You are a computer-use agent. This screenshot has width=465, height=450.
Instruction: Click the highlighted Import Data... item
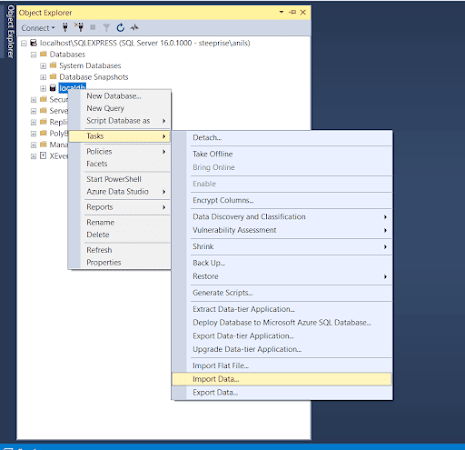[282, 379]
